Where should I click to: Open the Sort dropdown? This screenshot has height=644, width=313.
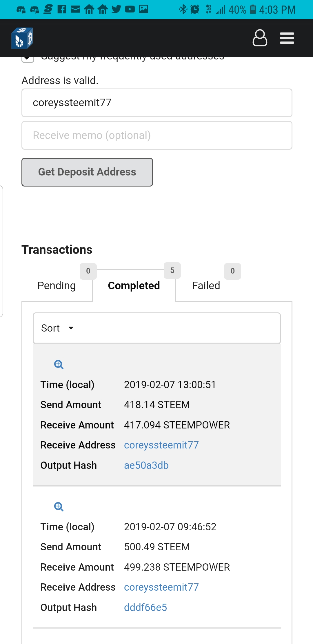coord(157,328)
